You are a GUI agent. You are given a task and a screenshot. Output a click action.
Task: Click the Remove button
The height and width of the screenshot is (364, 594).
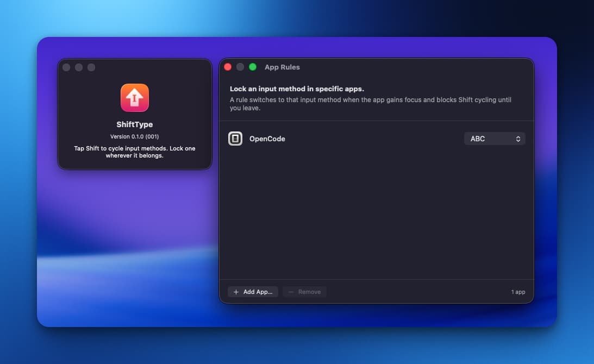point(304,292)
